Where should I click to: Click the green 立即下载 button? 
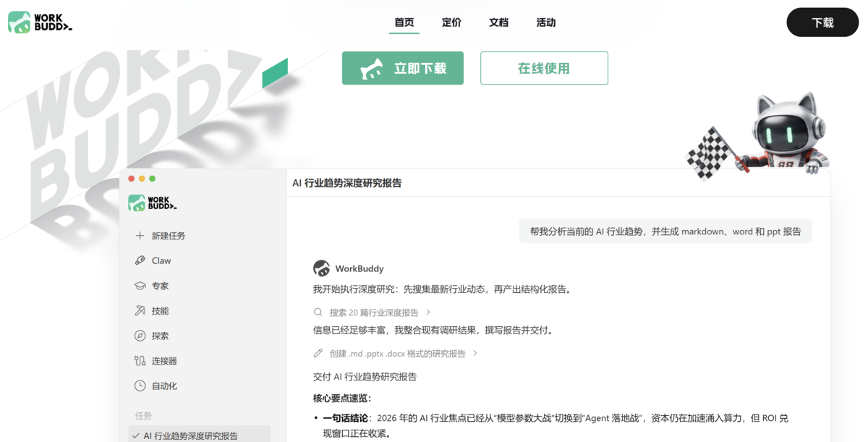(x=403, y=68)
